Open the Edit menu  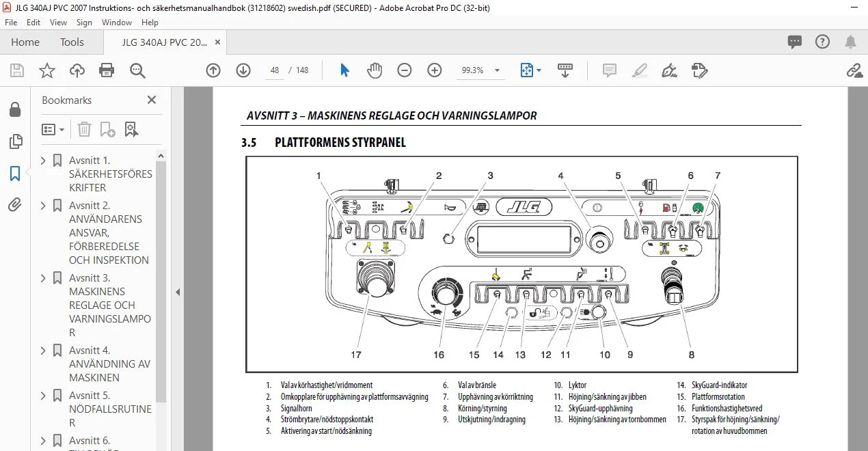tap(33, 23)
